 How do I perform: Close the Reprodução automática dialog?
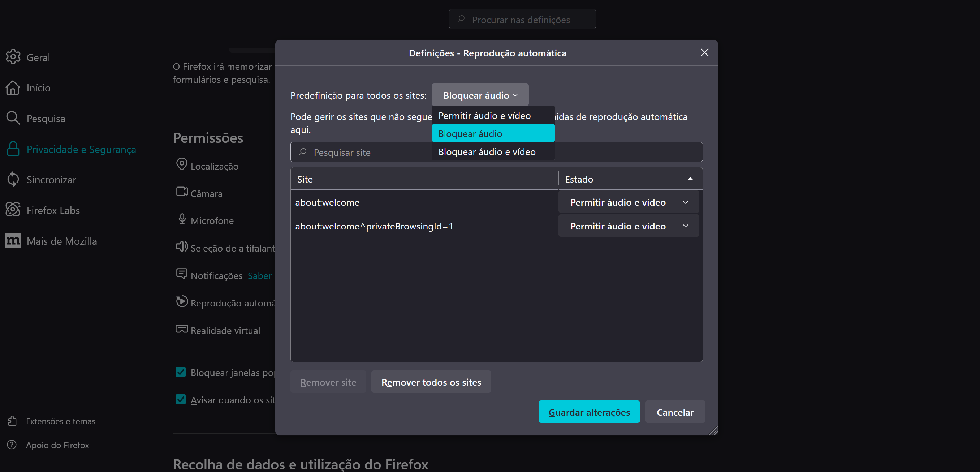[x=704, y=52]
